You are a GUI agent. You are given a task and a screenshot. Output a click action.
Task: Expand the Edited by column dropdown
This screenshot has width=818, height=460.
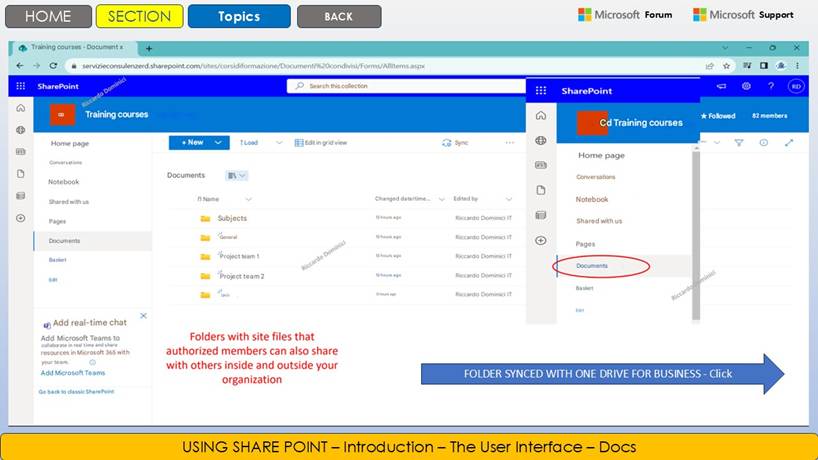pos(509,199)
